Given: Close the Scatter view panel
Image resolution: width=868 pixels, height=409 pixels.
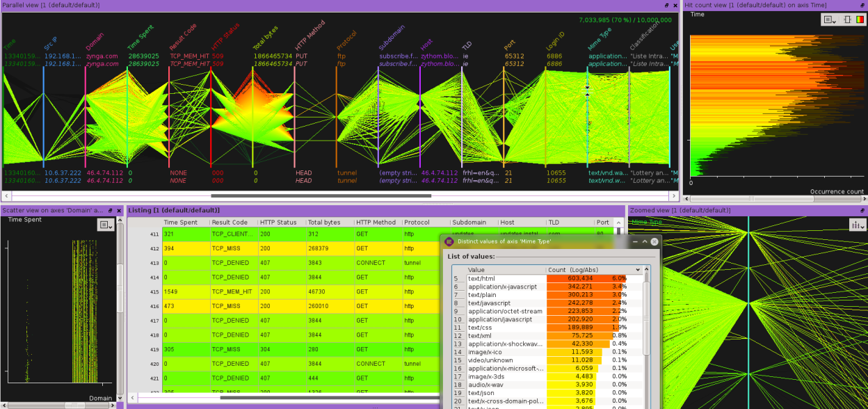Looking at the screenshot, I should pyautogui.click(x=118, y=210).
